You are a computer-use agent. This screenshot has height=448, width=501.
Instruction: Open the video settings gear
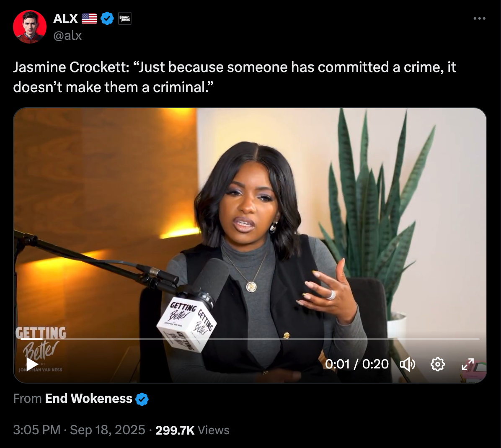click(437, 364)
